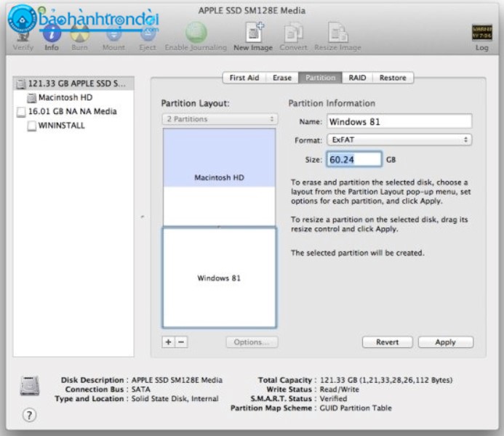Image resolution: width=504 pixels, height=436 pixels.
Task: Click the Write Status Read/Write value
Action: click(339, 389)
